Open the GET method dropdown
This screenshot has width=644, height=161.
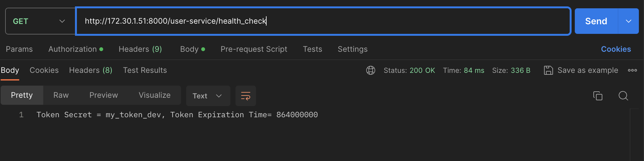click(x=40, y=21)
